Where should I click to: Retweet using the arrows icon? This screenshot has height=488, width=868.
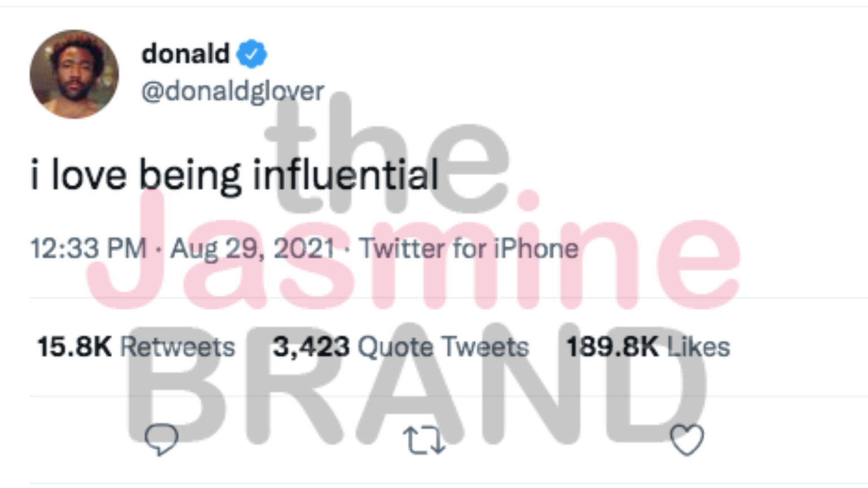click(424, 440)
